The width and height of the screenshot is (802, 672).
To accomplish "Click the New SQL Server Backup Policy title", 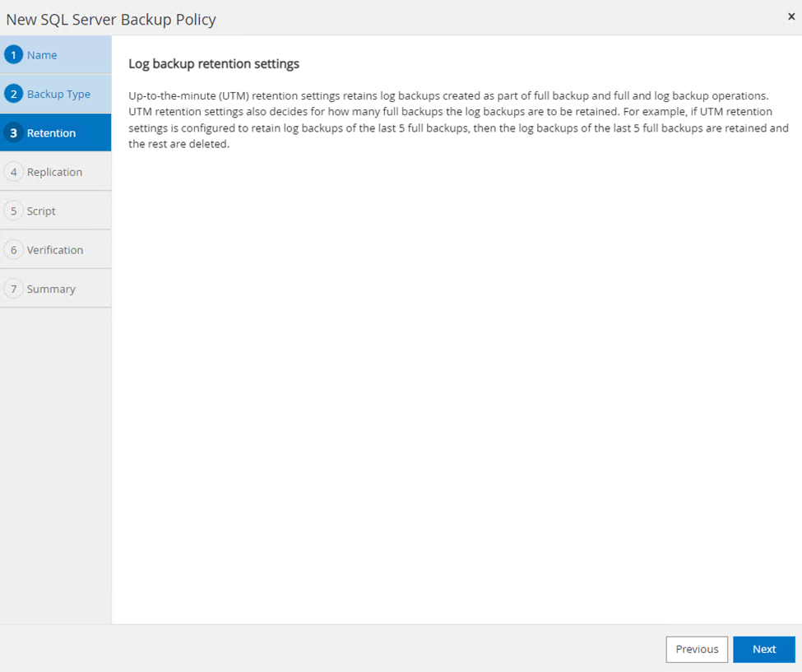I will click(111, 20).
